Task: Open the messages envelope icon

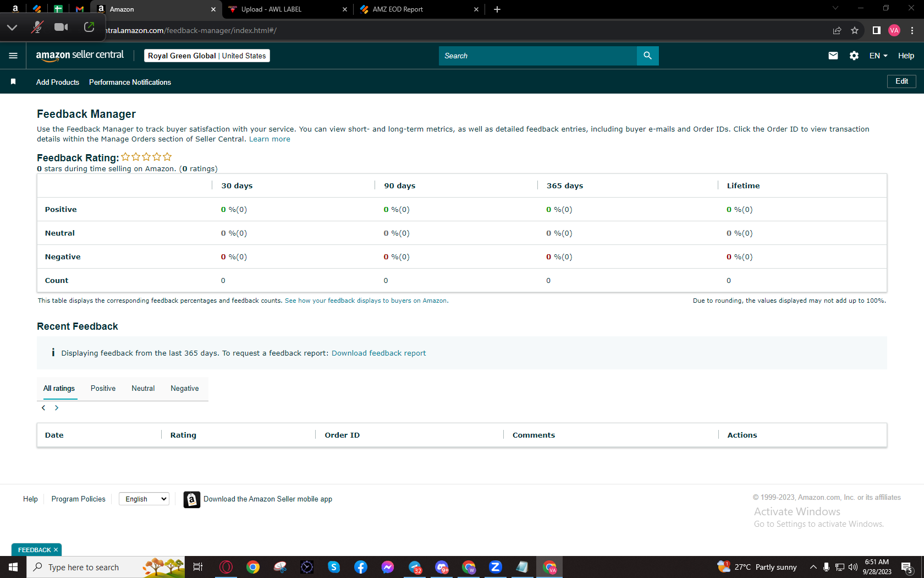Action: point(833,56)
